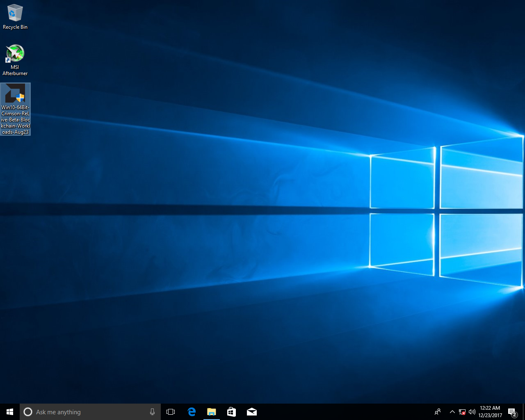Click the clock showing 12:22 AM

tap(490, 412)
